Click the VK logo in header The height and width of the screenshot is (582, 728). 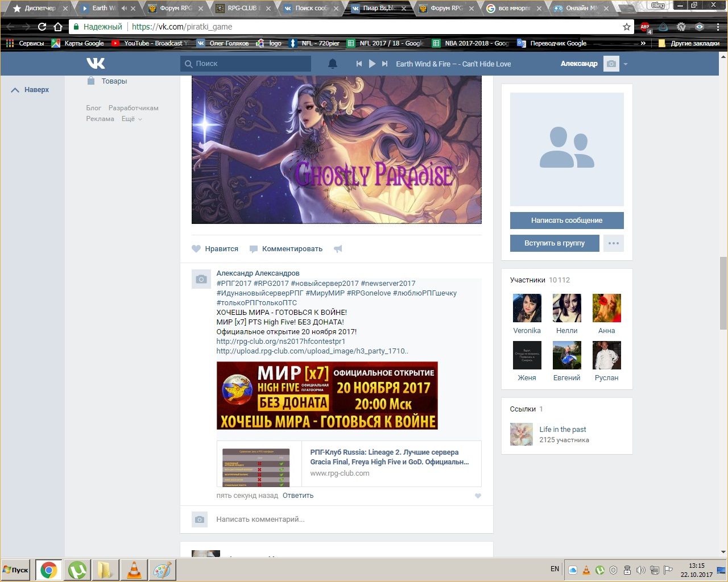point(96,63)
